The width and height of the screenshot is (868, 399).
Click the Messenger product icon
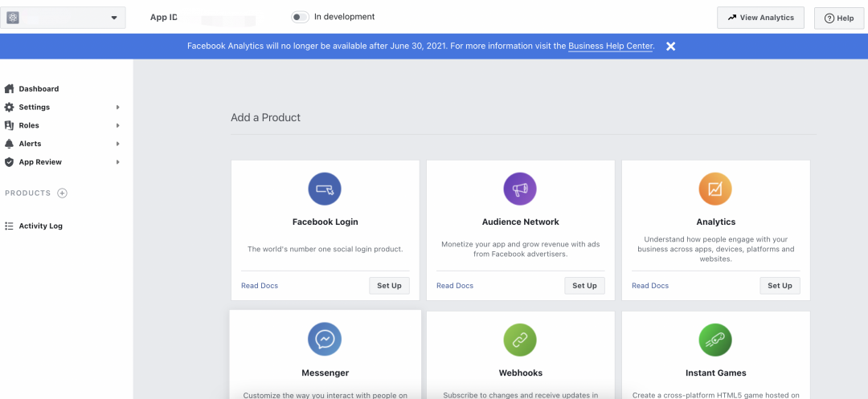click(325, 340)
